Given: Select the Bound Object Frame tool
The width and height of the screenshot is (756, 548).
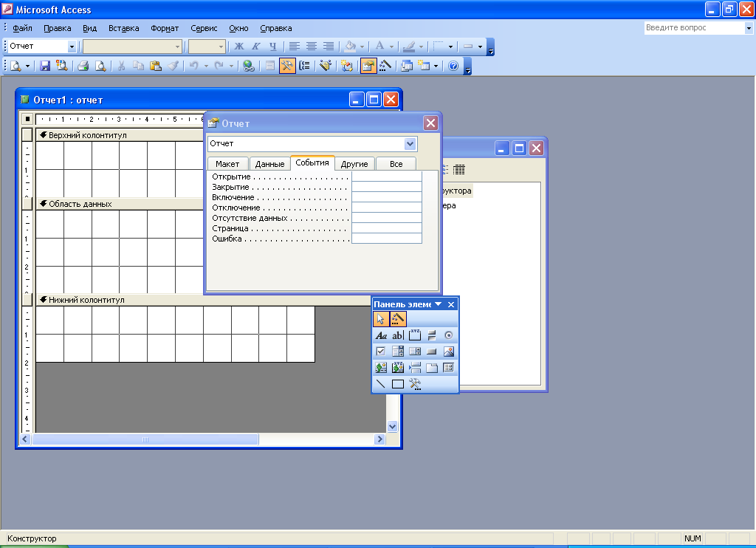Looking at the screenshot, I should coord(398,368).
